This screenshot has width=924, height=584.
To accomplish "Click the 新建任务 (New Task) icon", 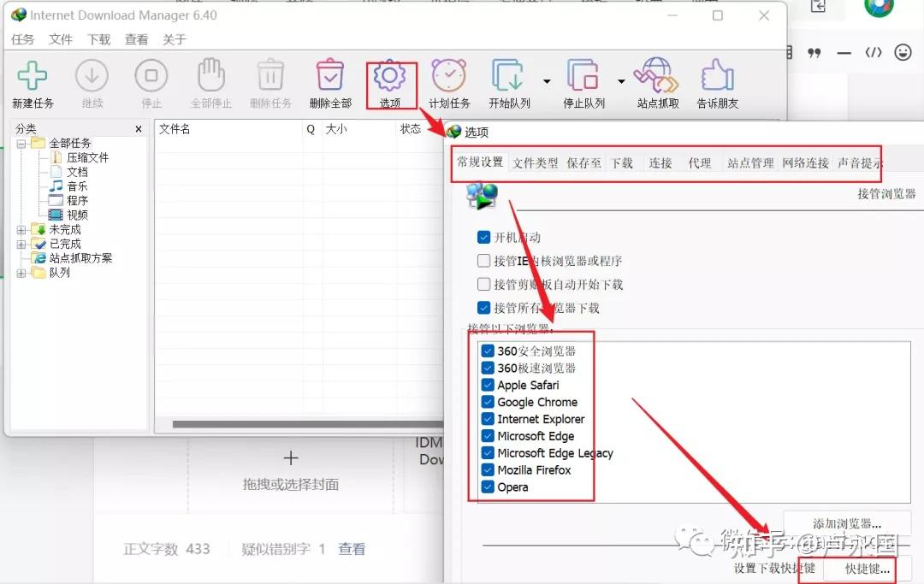I will coord(33,75).
